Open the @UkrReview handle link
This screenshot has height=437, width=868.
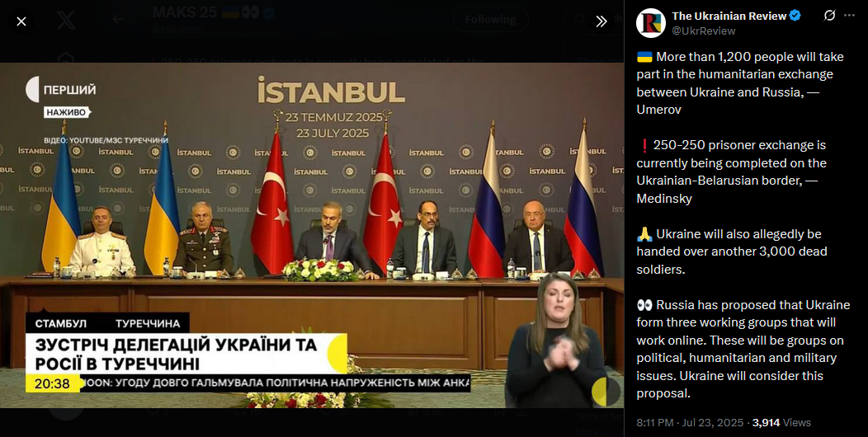(x=704, y=31)
